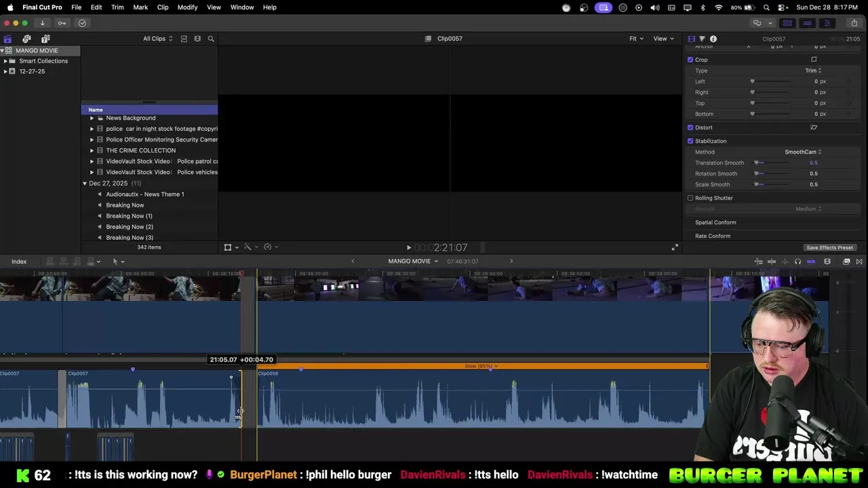
Task: Open the Effects browser icon
Action: coord(846,262)
